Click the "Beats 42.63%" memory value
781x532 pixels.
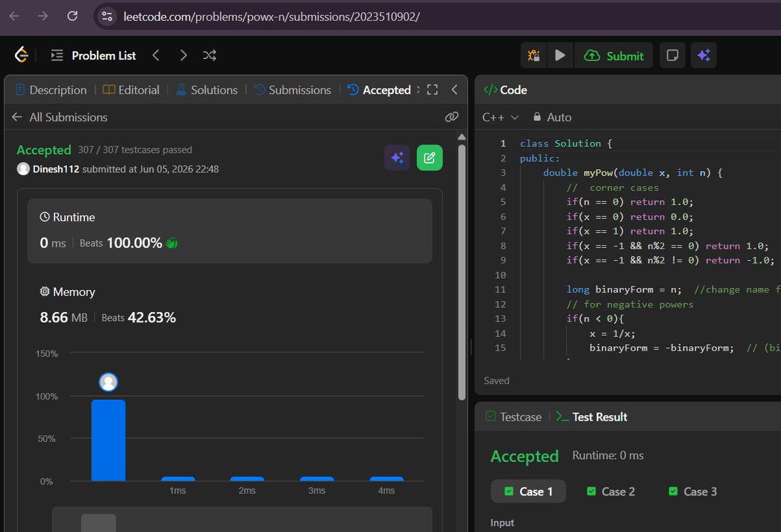point(139,317)
